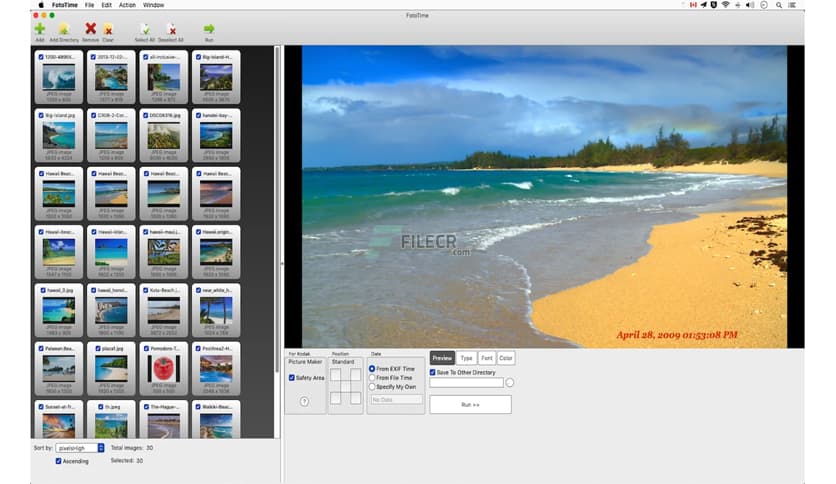The height and width of the screenshot is (484, 836).
Task: Open the Apple menu
Action: click(41, 5)
